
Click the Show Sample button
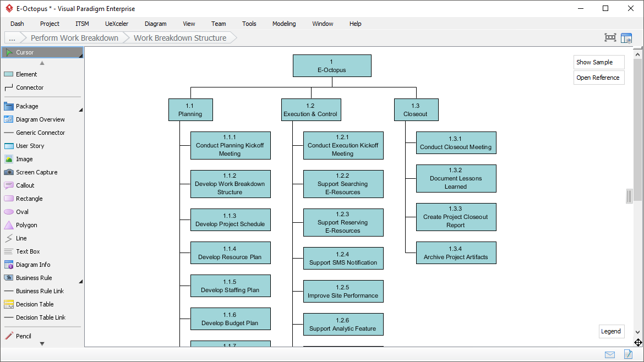click(x=599, y=62)
